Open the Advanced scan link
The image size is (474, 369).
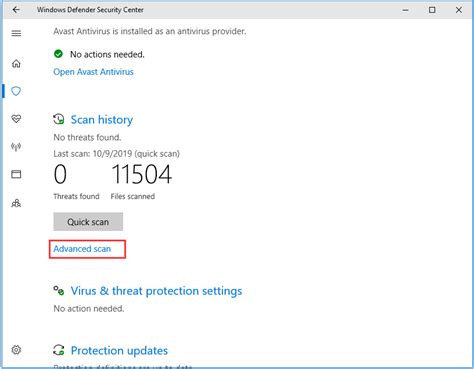coord(82,249)
